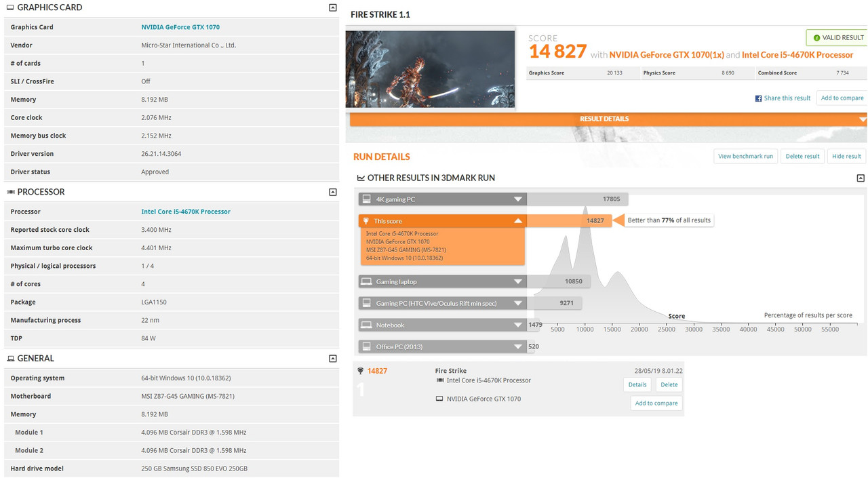This screenshot has height=478, width=868.
Task: Click the hard drive model value Samsung SSD 850 EVO
Action: point(194,469)
